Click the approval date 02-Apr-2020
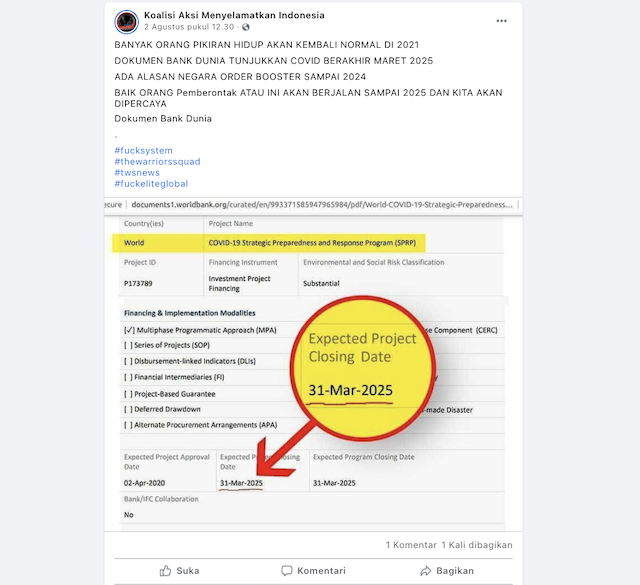640x585 pixels. click(x=144, y=483)
